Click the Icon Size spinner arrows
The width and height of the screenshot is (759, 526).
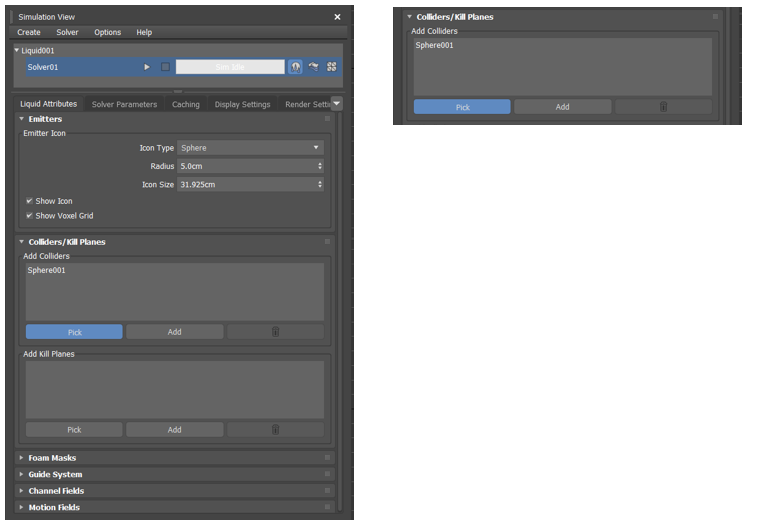(320, 184)
